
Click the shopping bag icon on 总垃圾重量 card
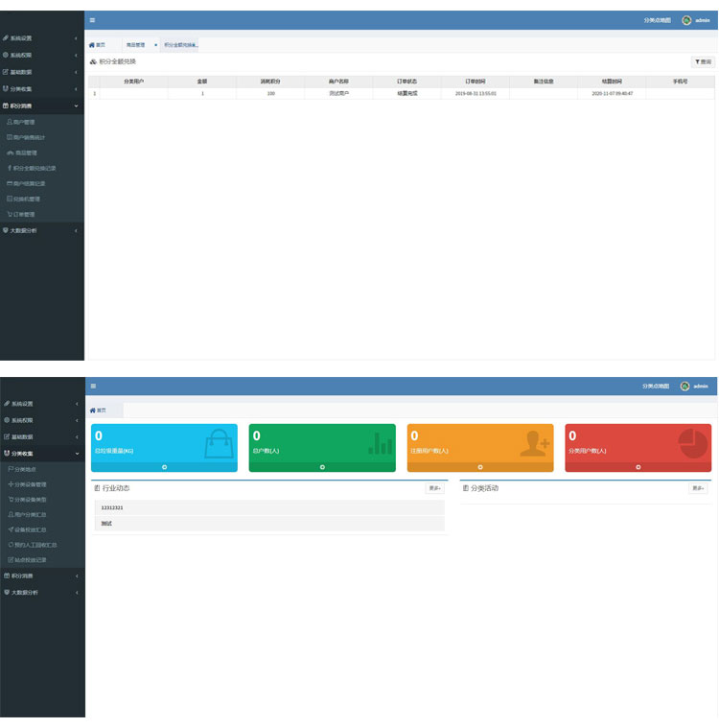click(x=219, y=443)
